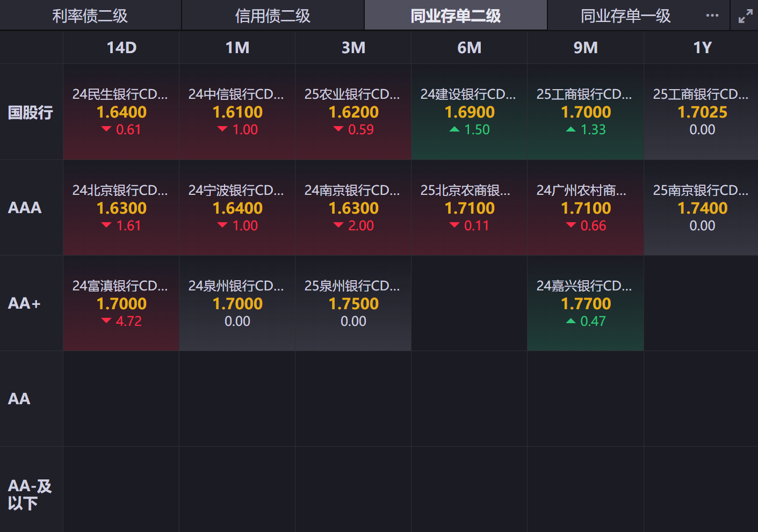
Task: Open 24中信银行CD cell at 1.6100
Action: tap(237, 112)
